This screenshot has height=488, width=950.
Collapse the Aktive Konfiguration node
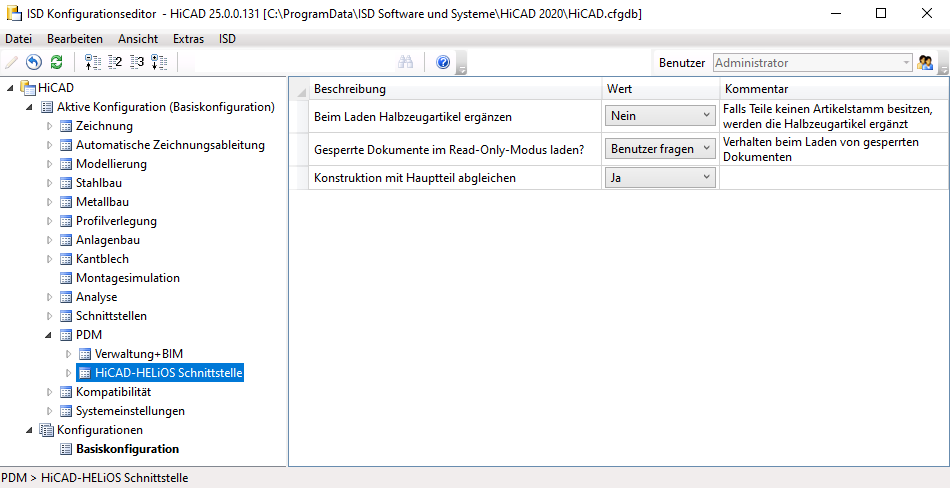click(30, 107)
